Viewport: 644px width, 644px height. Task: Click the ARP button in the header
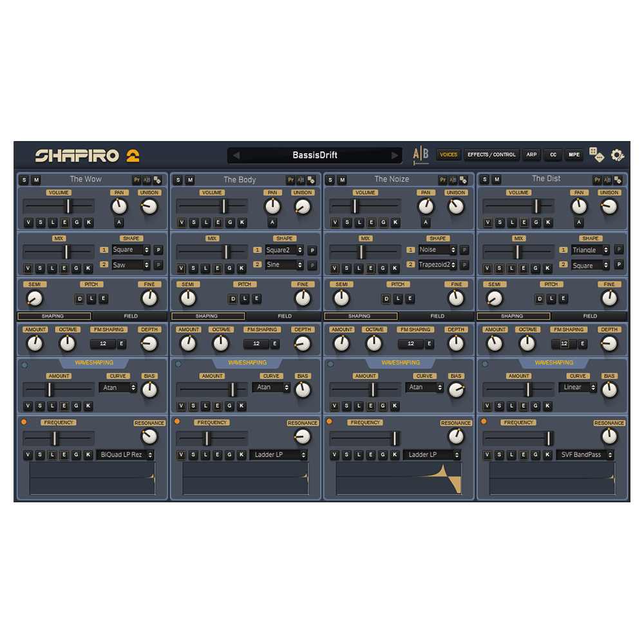coord(531,155)
